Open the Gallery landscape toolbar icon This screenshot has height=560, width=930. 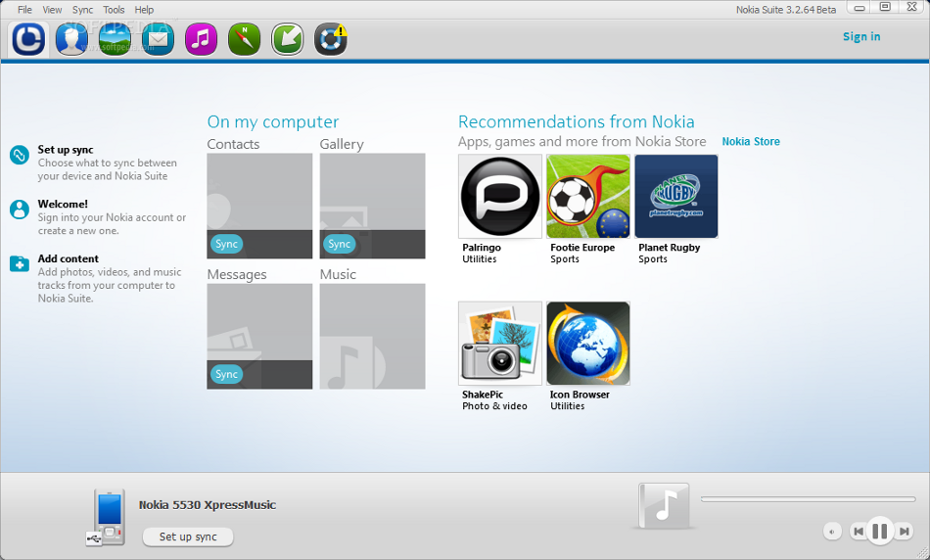(116, 40)
